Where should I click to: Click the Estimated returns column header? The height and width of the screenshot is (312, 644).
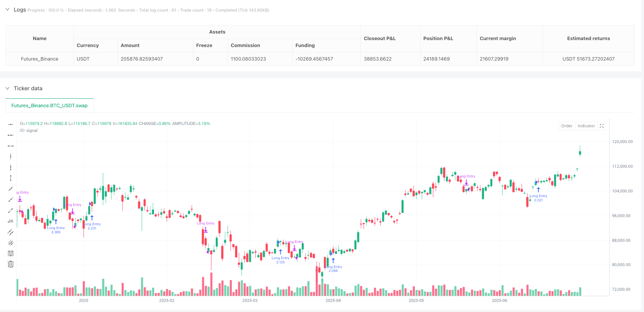[x=588, y=39]
